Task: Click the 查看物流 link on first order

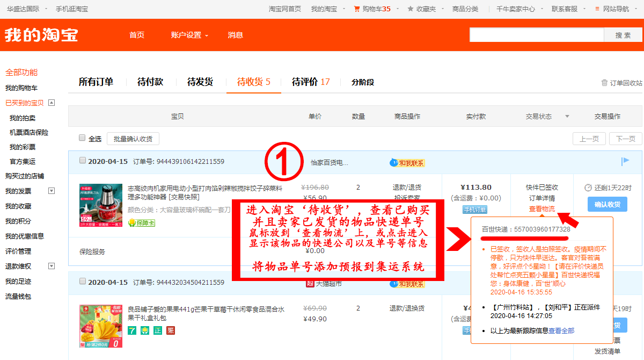Action: pos(542,208)
